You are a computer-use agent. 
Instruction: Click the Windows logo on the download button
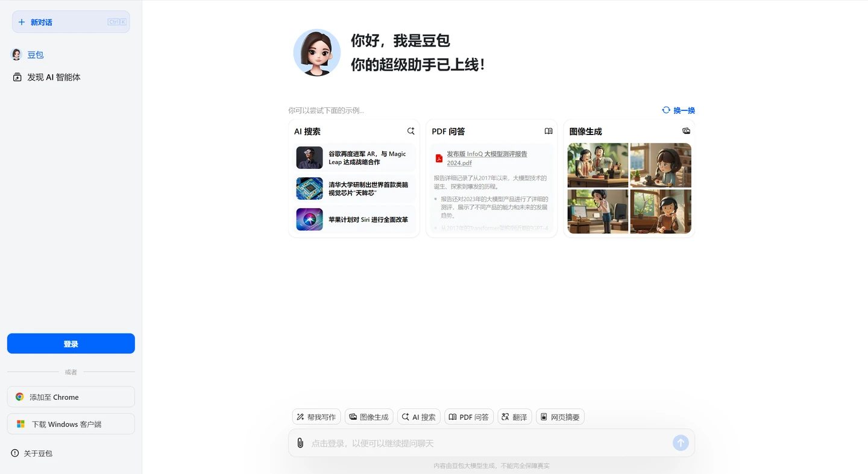(19, 424)
